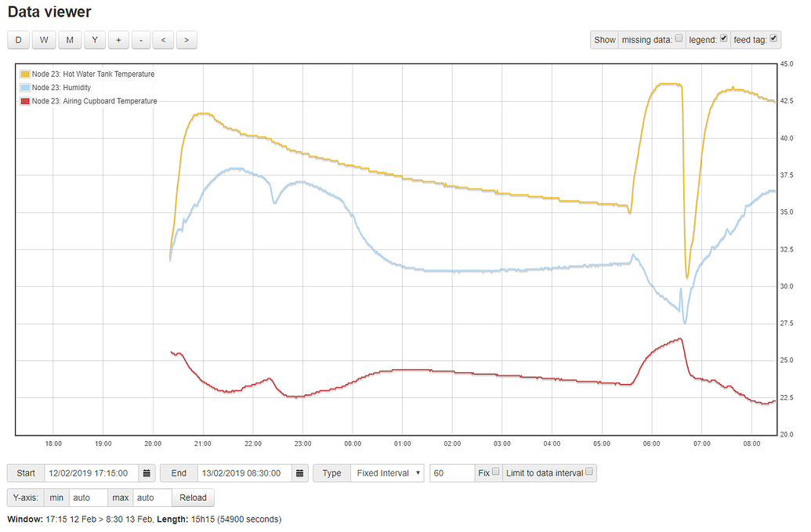Select year view with the Y button
Viewport: 811px width, 532px height.
point(94,39)
